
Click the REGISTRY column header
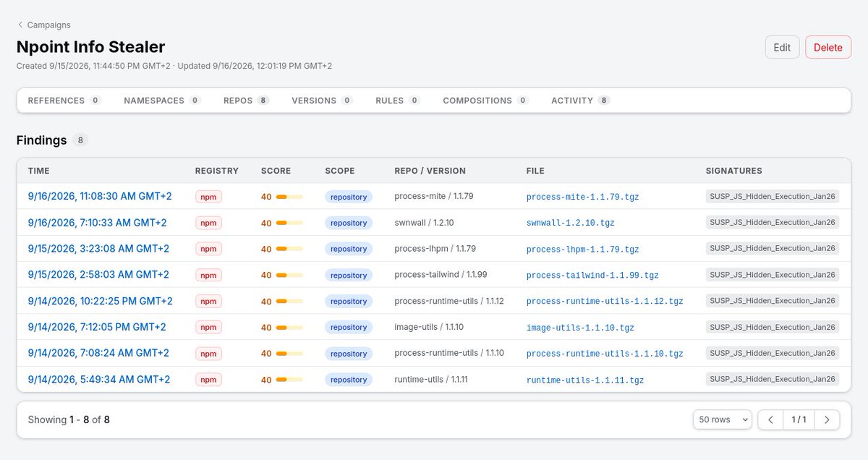point(216,171)
